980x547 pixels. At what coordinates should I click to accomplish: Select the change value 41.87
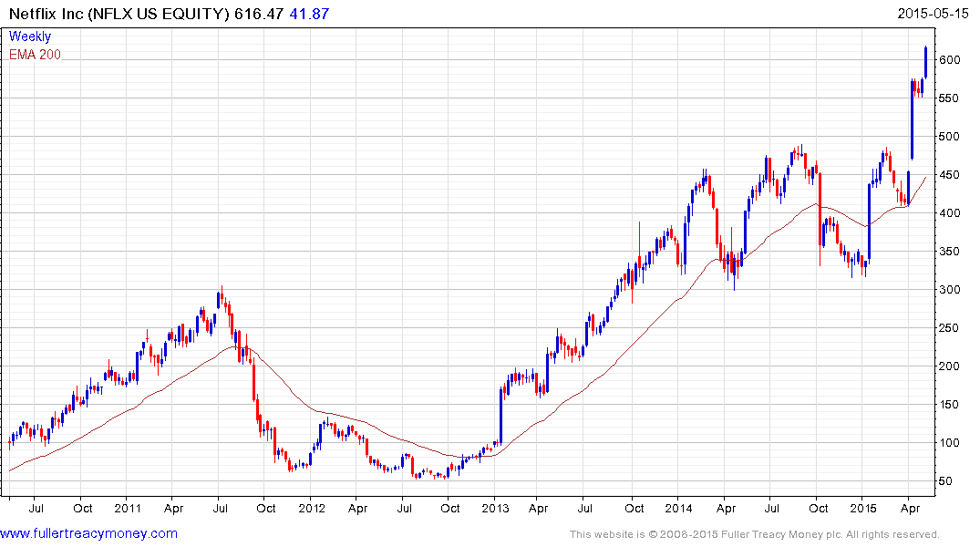click(x=309, y=14)
